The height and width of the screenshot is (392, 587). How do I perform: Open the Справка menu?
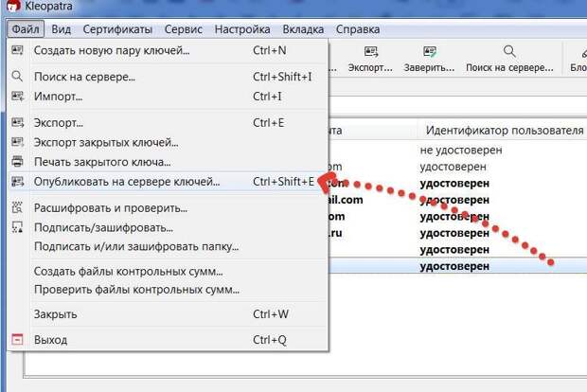(x=358, y=29)
